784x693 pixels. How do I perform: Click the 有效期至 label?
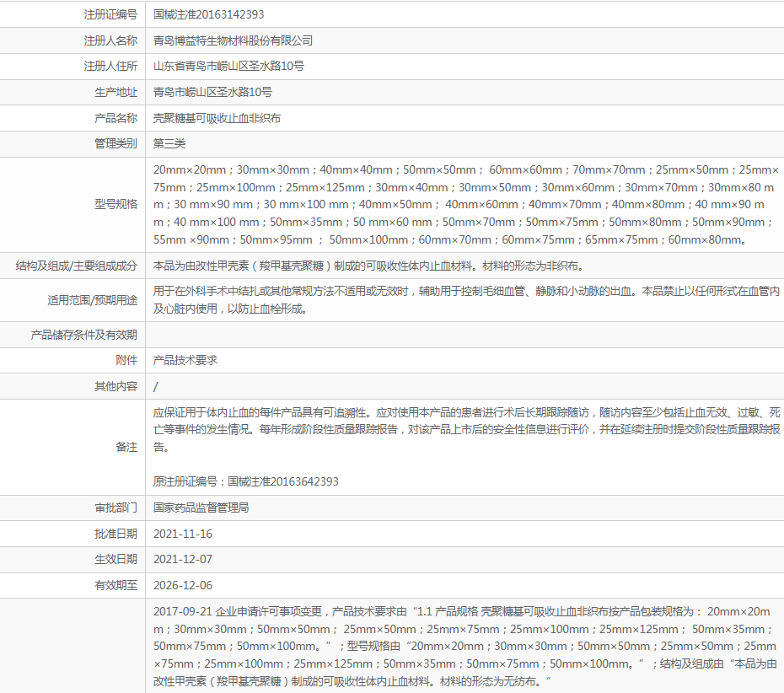tap(116, 585)
